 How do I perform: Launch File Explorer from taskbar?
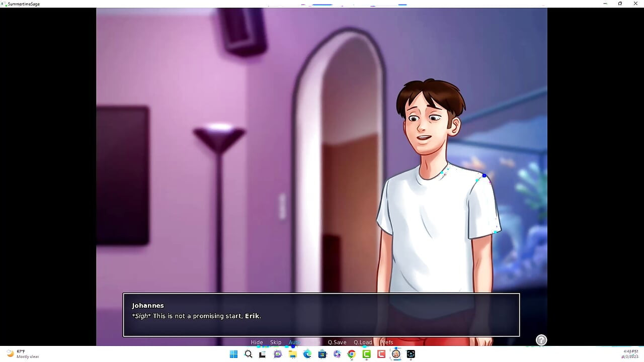coord(292,354)
